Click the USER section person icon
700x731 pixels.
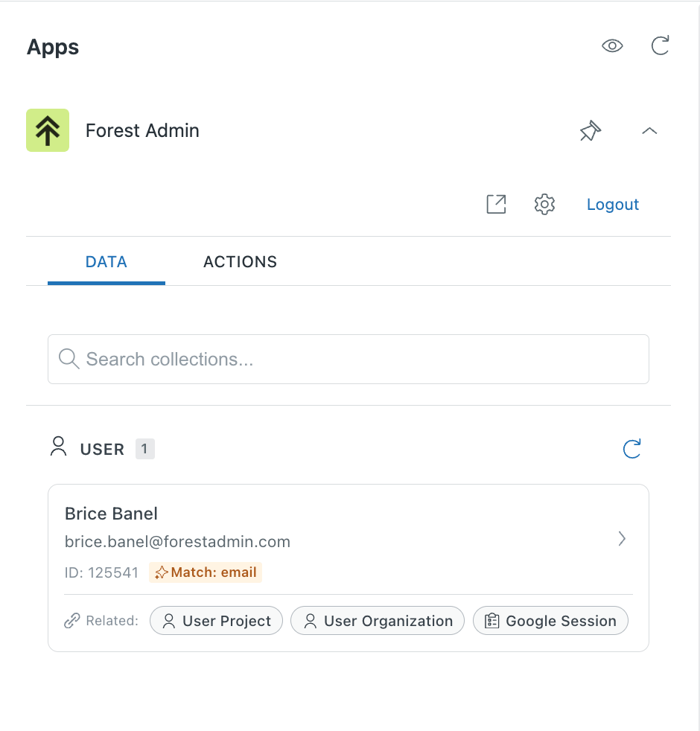click(58, 446)
